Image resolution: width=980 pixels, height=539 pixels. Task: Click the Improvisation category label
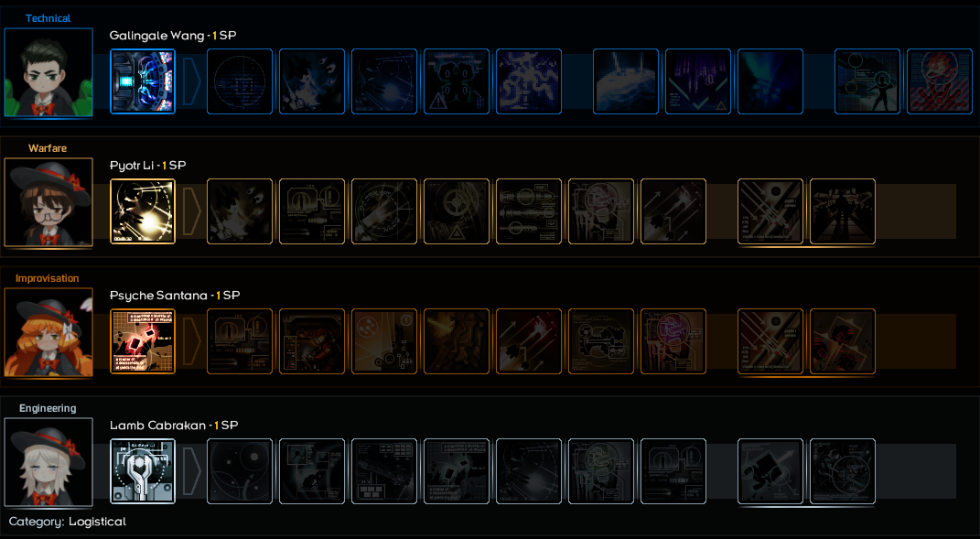click(x=48, y=278)
